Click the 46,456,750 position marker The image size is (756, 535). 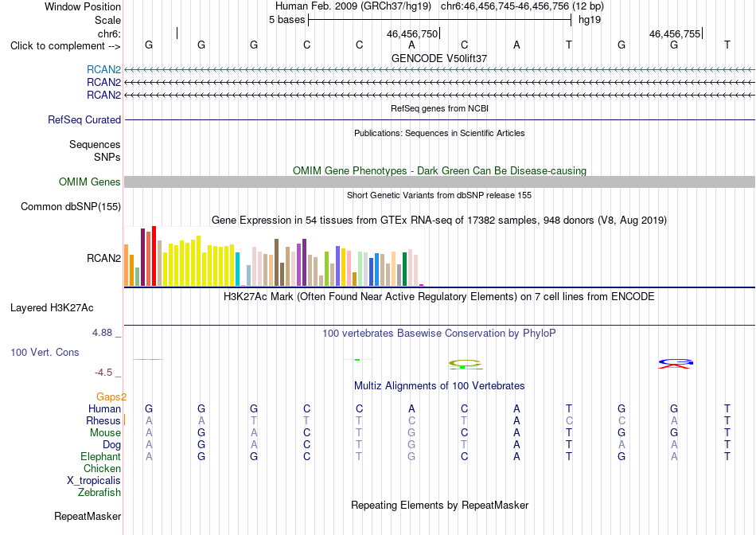click(x=413, y=33)
